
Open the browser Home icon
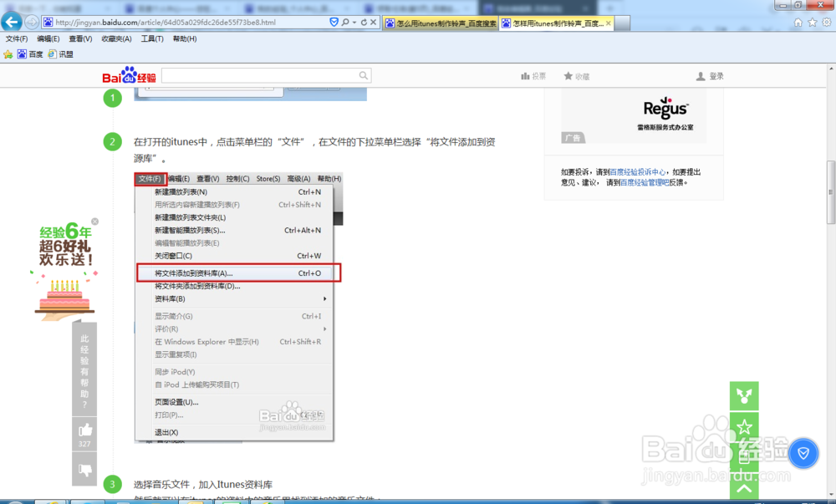[x=798, y=23]
